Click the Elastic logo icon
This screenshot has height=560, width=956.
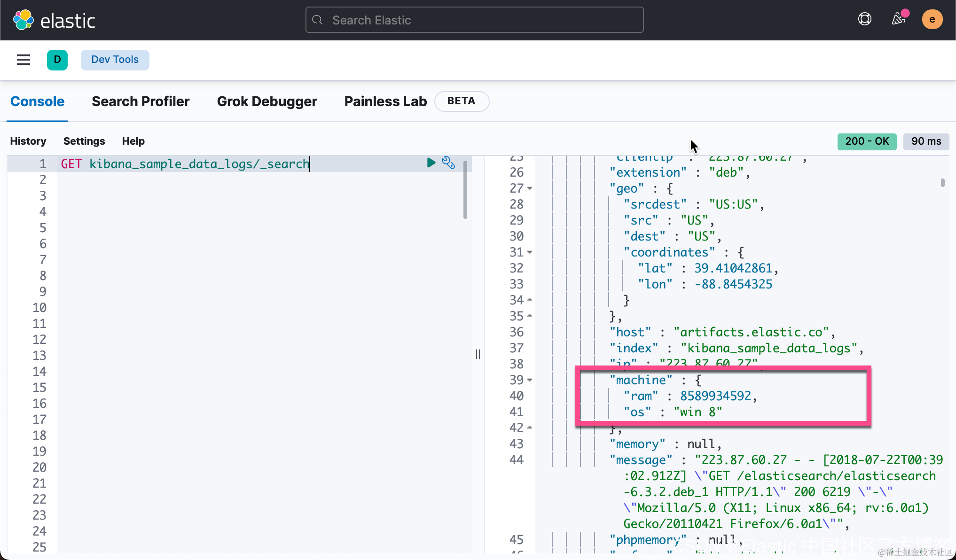tap(23, 20)
